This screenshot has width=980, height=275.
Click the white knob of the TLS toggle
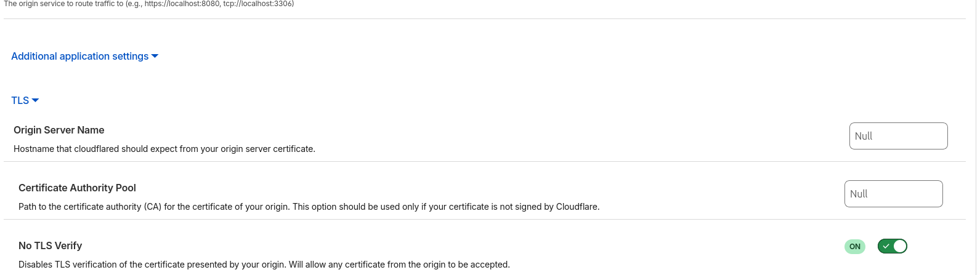899,246
